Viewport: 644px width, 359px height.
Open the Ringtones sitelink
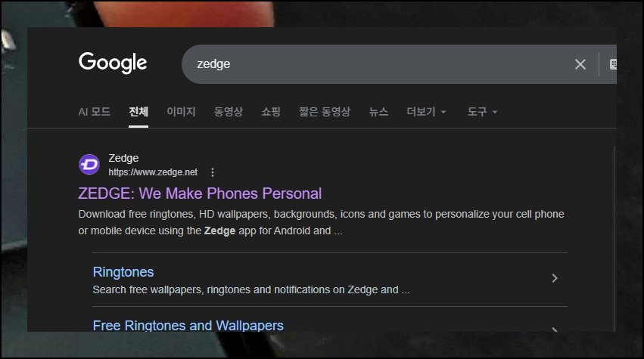(123, 272)
